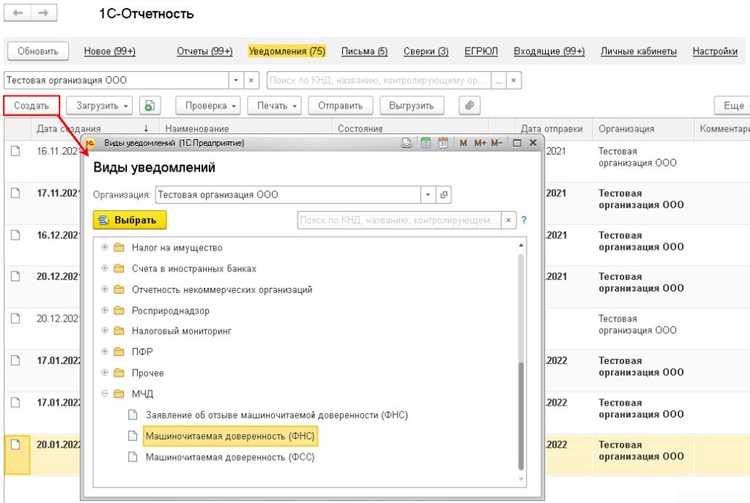750x503 pixels.
Task: Click page icon beside Заявление об отзыве
Action: pos(132,415)
